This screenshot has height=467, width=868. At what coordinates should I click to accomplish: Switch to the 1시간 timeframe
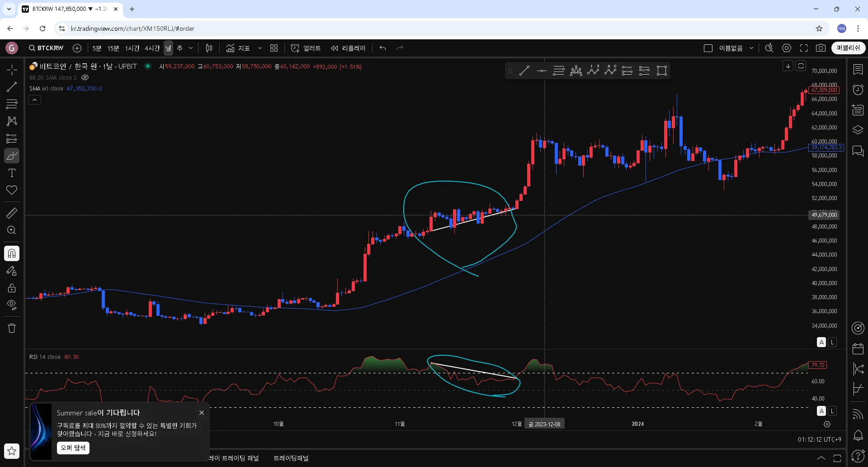[x=132, y=48]
